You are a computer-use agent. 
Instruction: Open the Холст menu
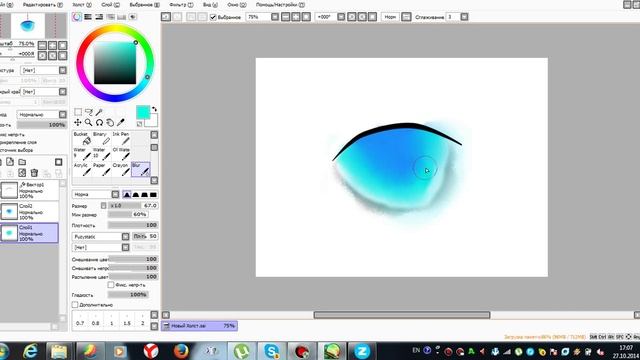tap(82, 5)
